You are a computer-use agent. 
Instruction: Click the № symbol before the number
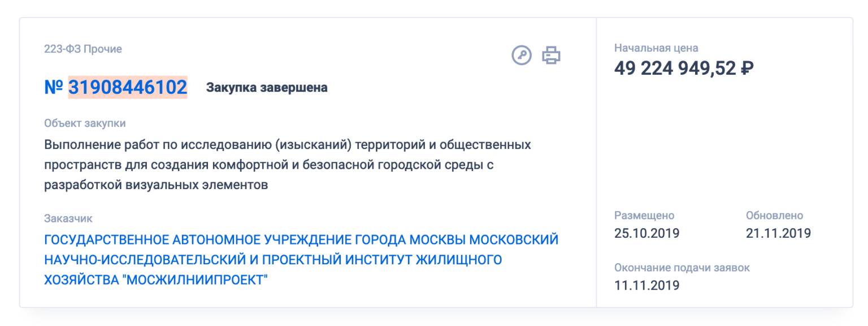point(54,87)
